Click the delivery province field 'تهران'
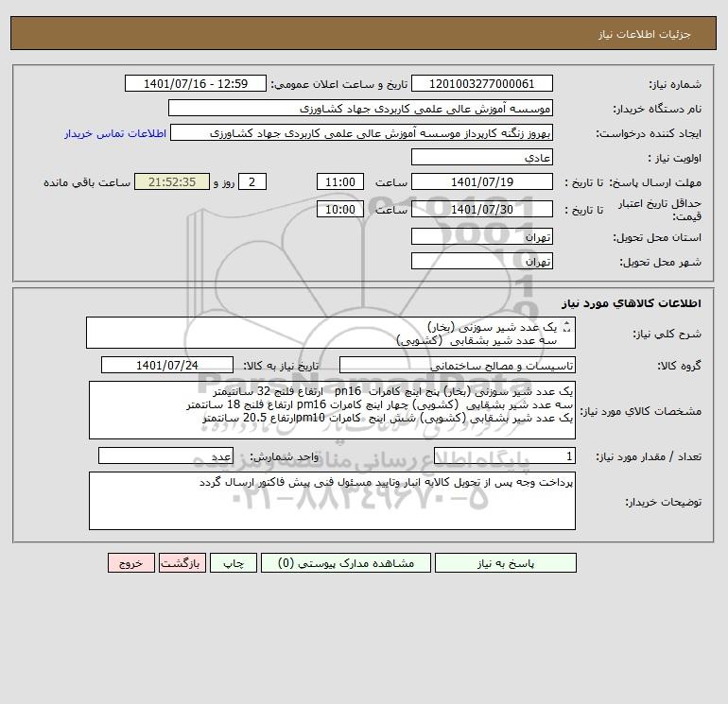Screen dimensions: 728x704 point(482,236)
